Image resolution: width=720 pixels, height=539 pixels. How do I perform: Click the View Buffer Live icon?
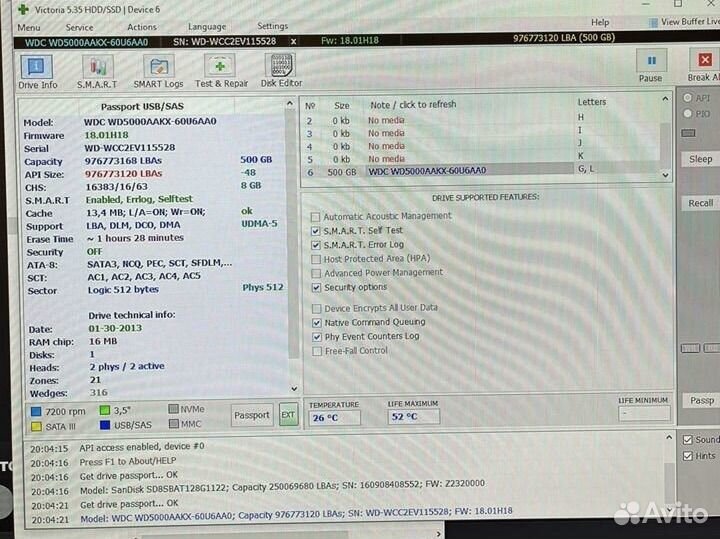[650, 21]
